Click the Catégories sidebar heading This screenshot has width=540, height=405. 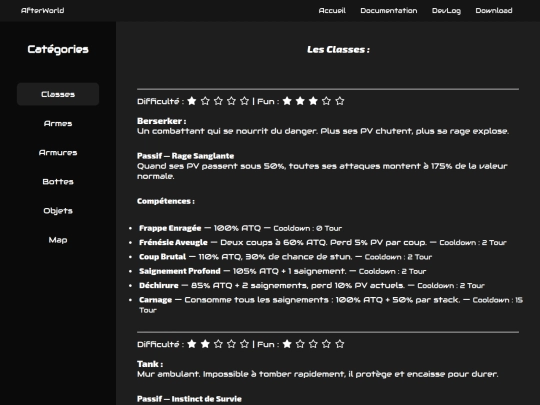[x=58, y=50]
